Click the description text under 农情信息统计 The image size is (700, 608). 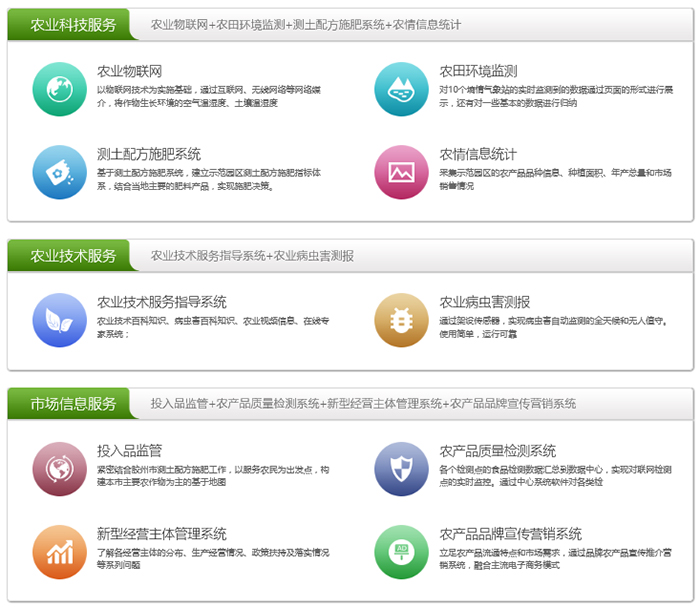(555, 179)
